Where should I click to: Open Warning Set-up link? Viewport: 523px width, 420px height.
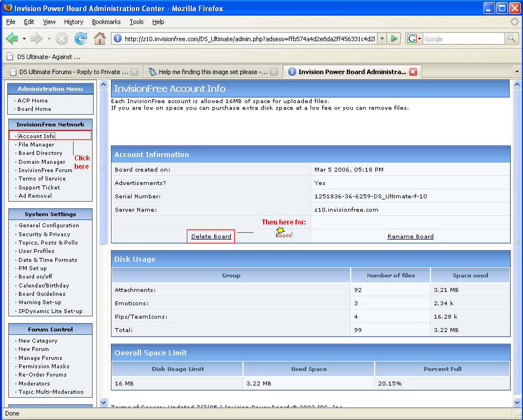40,302
